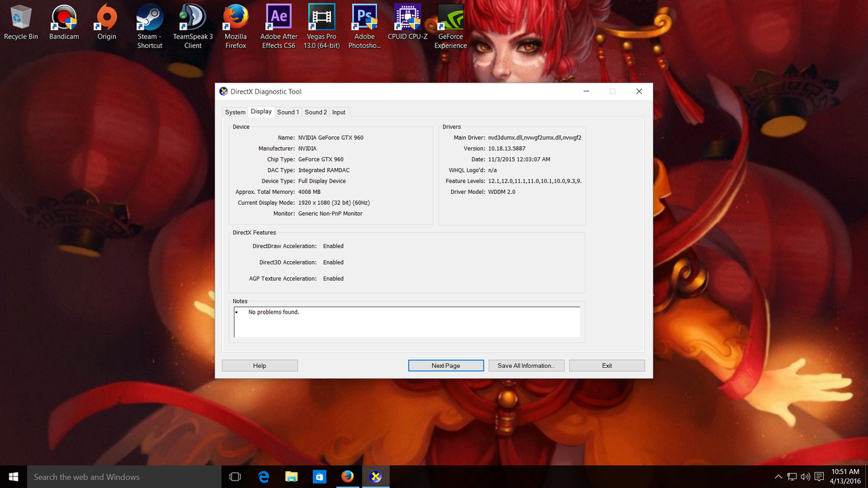868x488 pixels.
Task: Click the Generic Non-PnP Monitor text
Action: point(330,213)
